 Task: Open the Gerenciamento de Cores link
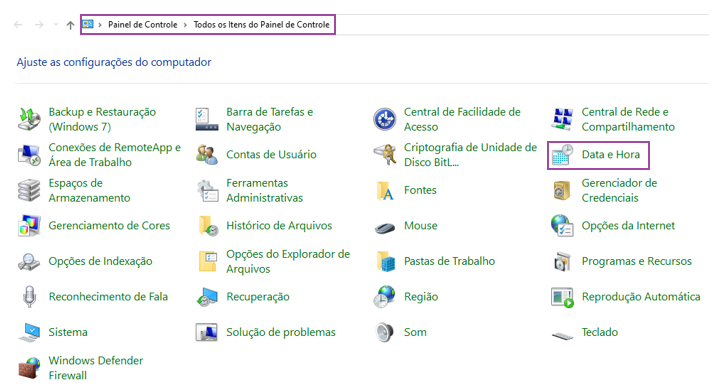109,226
